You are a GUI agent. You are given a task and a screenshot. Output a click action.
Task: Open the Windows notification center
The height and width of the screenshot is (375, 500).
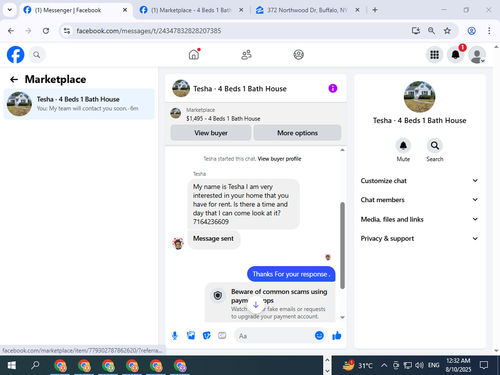(484, 365)
